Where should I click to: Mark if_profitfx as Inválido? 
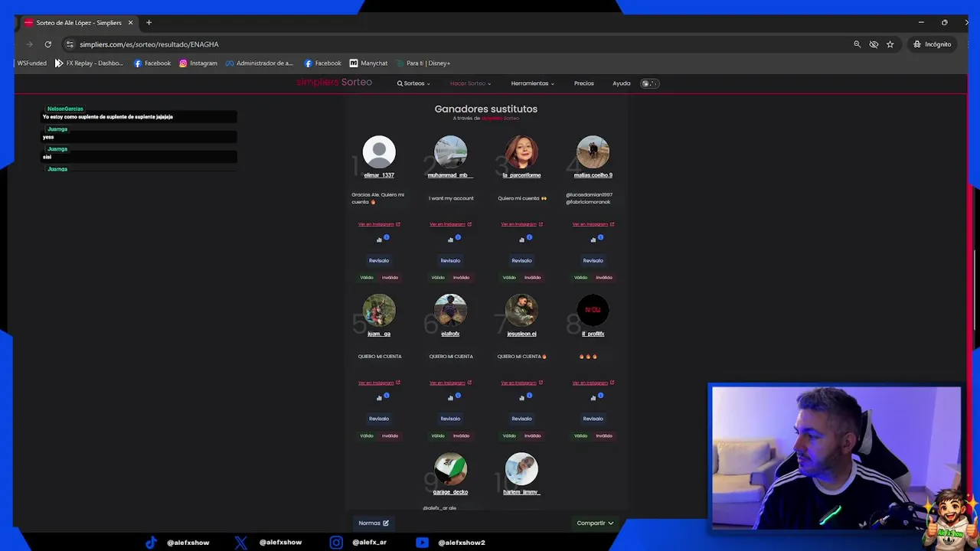(x=603, y=436)
